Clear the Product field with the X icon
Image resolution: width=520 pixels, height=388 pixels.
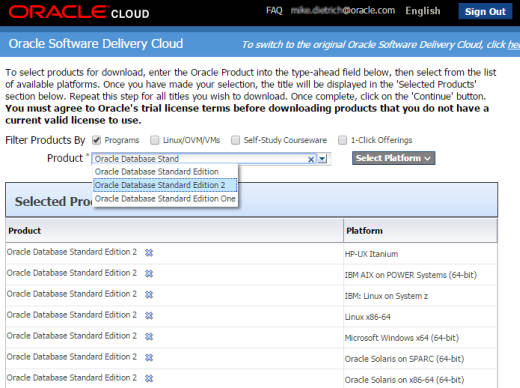click(311, 159)
